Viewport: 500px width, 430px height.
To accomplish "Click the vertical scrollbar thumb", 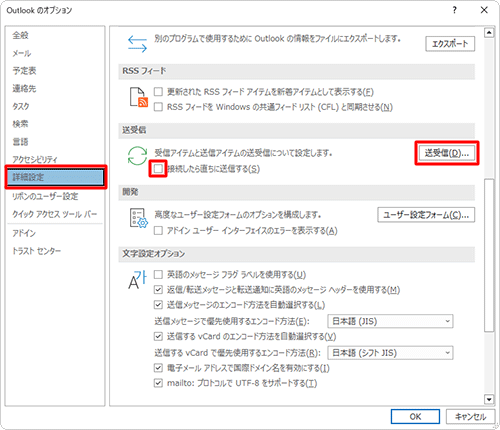I will pyautogui.click(x=489, y=255).
